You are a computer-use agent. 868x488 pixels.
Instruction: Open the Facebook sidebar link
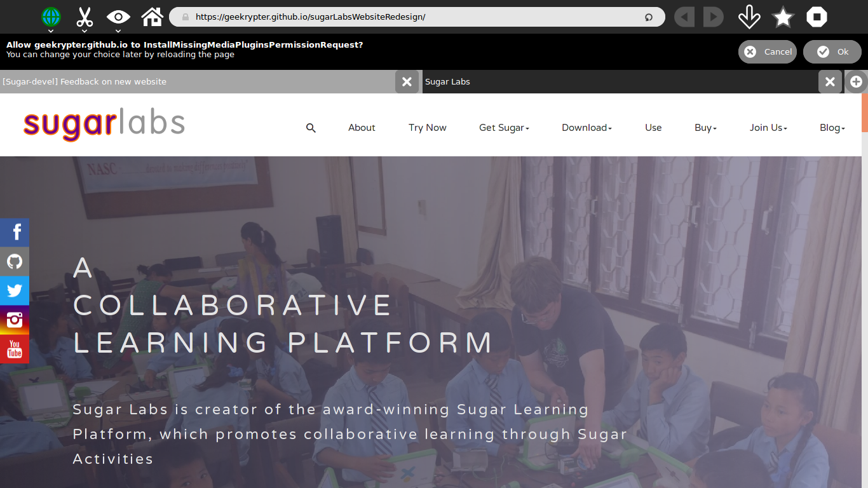tap(15, 232)
